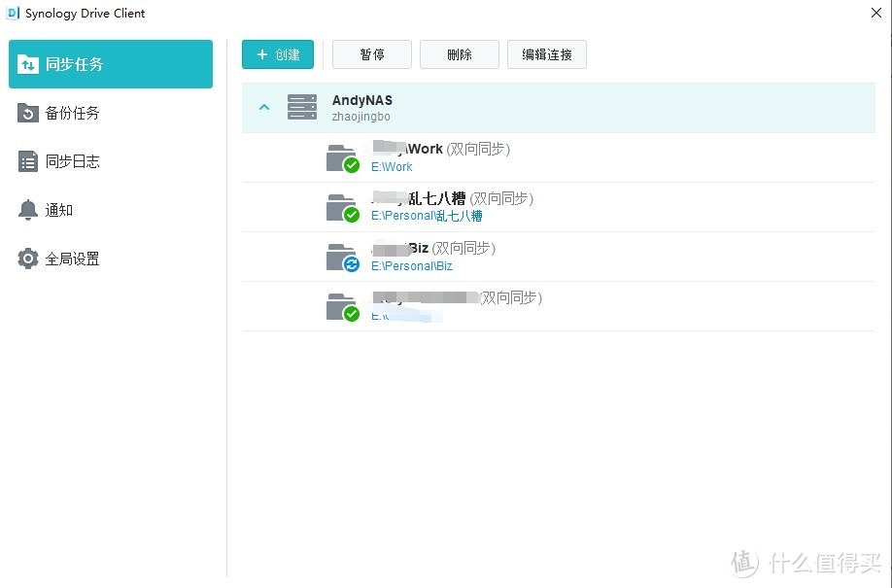Open the E:\Work local path link
Screen dimensions: 892x588
[x=392, y=167]
